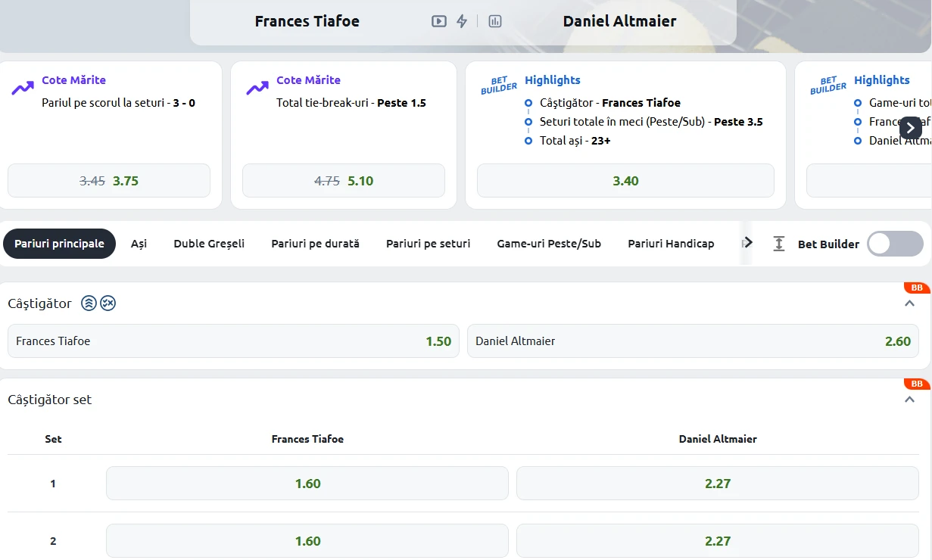
Task: Open live video stream icon
Action: click(x=439, y=21)
